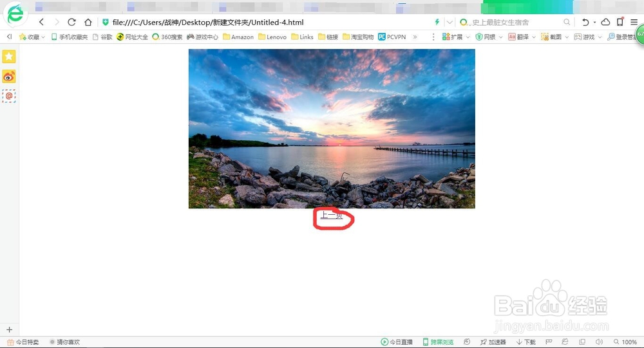
Task: Reload the current page
Action: 71,22
